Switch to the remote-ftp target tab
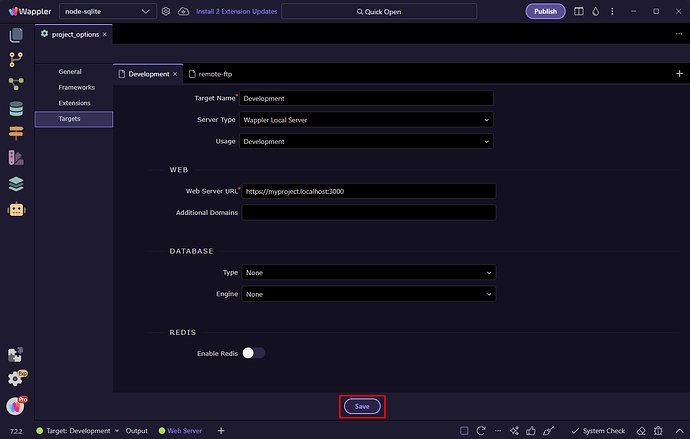 pos(215,74)
